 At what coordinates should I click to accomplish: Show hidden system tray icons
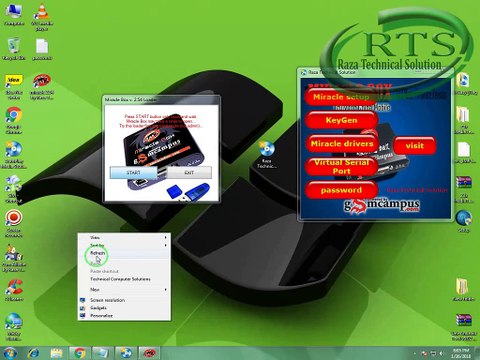coord(415,353)
